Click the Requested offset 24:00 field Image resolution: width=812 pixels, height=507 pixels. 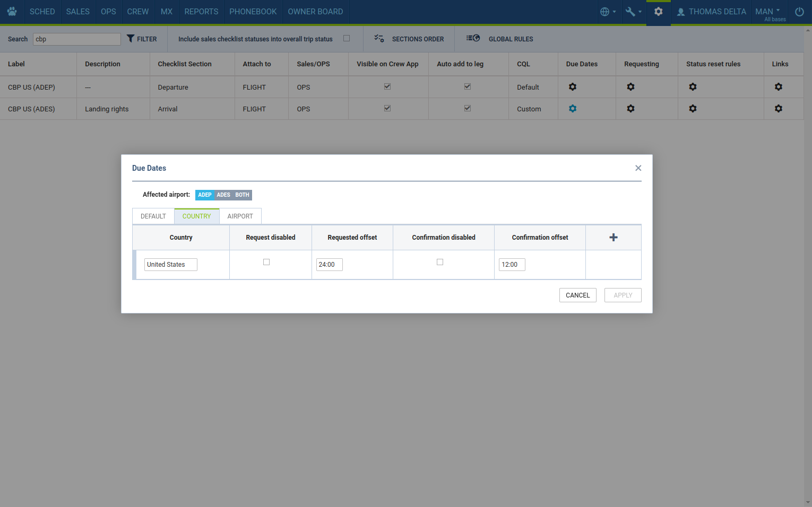pyautogui.click(x=329, y=265)
